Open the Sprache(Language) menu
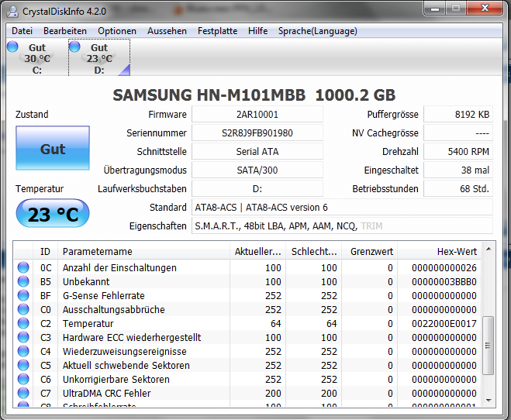 (x=318, y=31)
